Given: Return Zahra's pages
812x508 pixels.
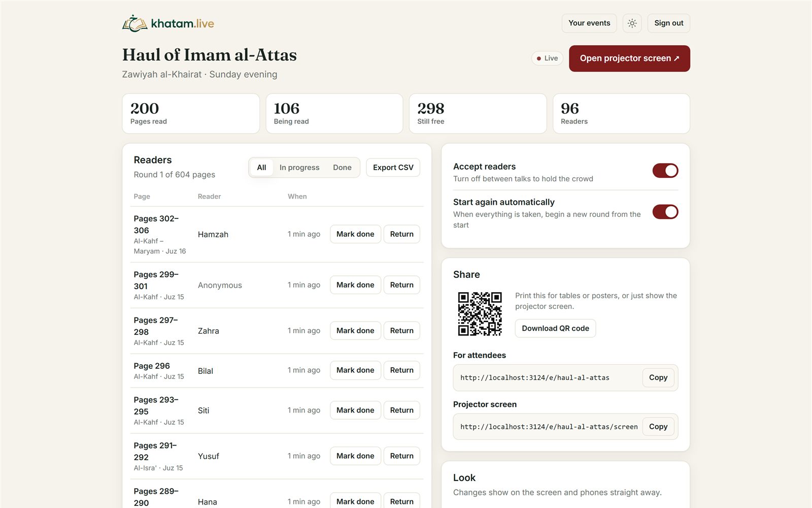Looking at the screenshot, I should coord(401,331).
